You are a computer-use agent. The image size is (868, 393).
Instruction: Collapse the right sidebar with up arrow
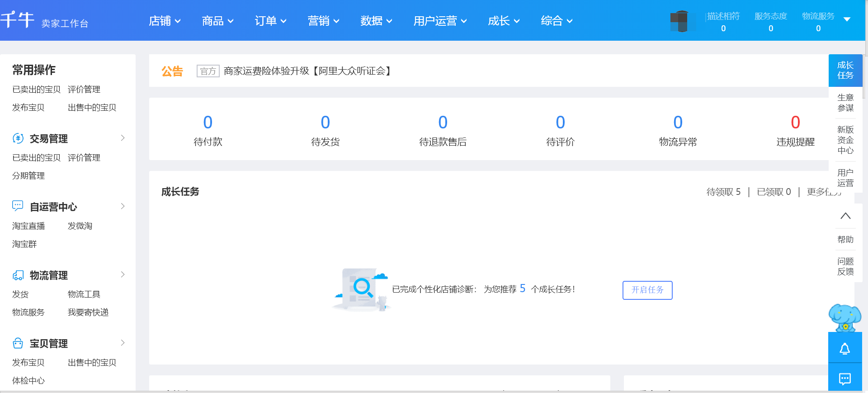pyautogui.click(x=845, y=216)
